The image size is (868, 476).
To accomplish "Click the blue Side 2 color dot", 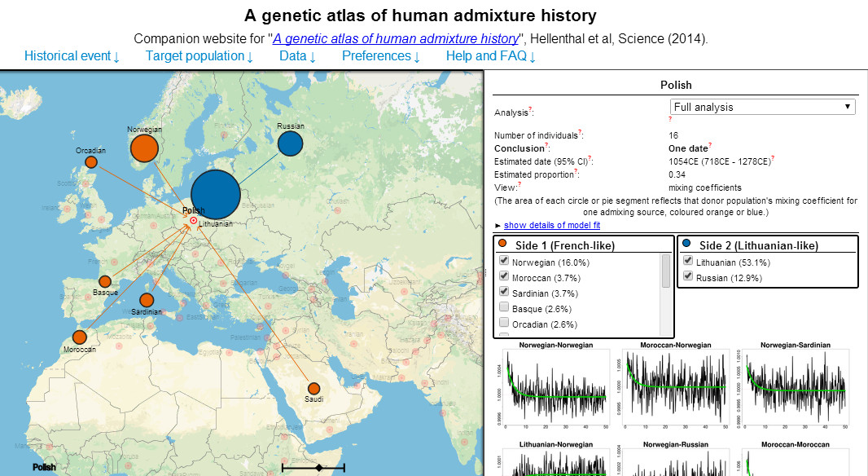I will coord(687,243).
